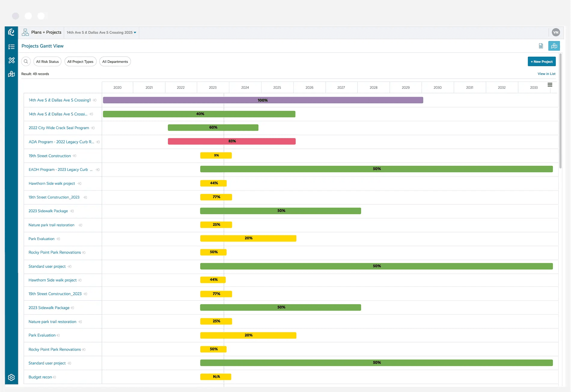Switch to the map view icon

pos(554,46)
